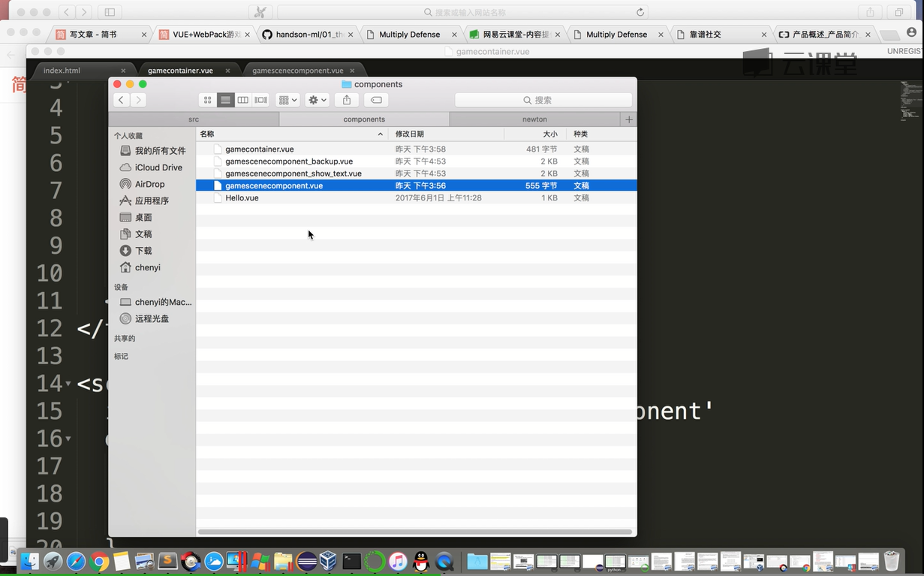Sort files by 名称 column header

(293, 134)
